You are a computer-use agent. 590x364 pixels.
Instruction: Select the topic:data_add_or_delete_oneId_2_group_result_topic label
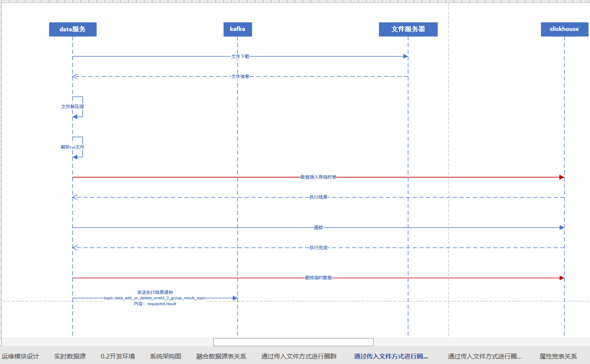coord(155,298)
